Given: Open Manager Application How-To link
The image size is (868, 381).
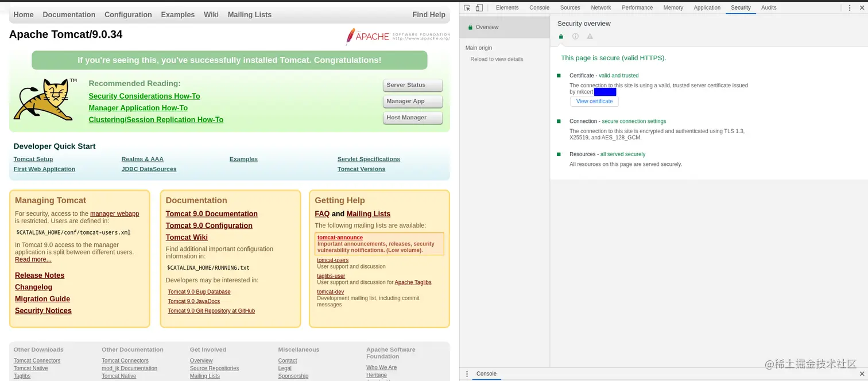Looking at the screenshot, I should [138, 108].
